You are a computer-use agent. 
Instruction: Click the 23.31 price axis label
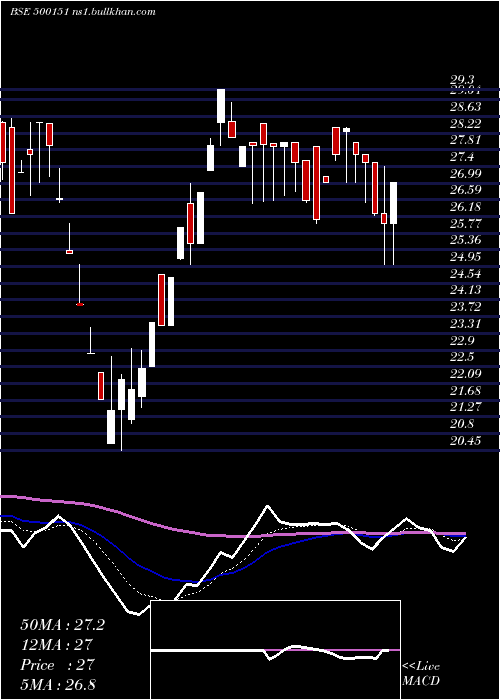[465, 324]
